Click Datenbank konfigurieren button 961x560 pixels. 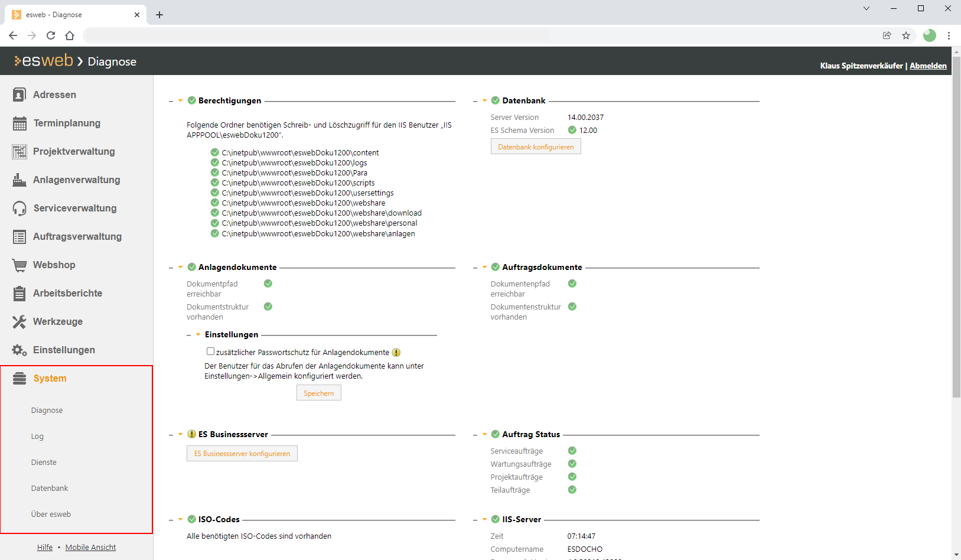[x=536, y=147]
